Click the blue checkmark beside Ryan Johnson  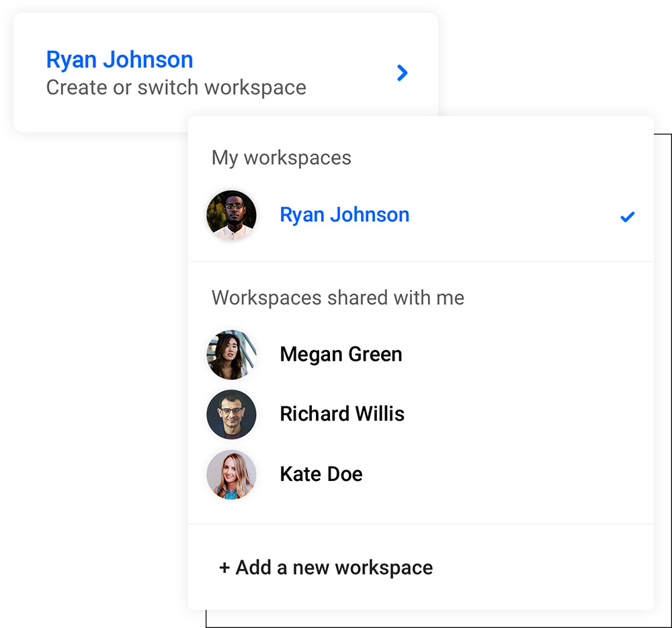tap(627, 217)
